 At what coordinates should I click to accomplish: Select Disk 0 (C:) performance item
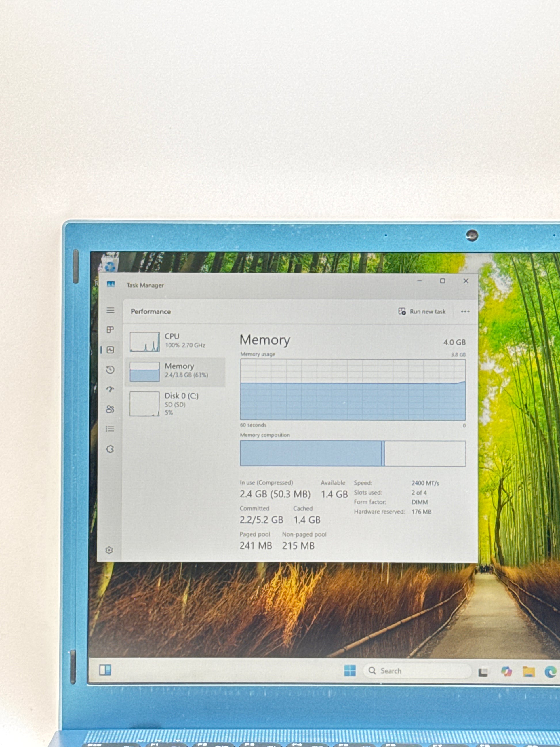click(176, 404)
